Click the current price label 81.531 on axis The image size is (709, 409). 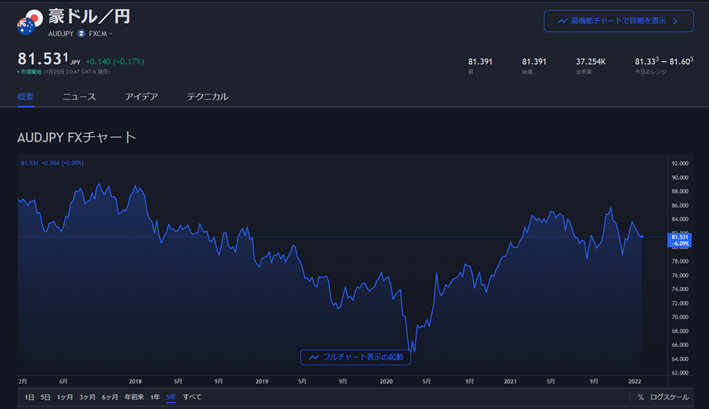coord(680,237)
